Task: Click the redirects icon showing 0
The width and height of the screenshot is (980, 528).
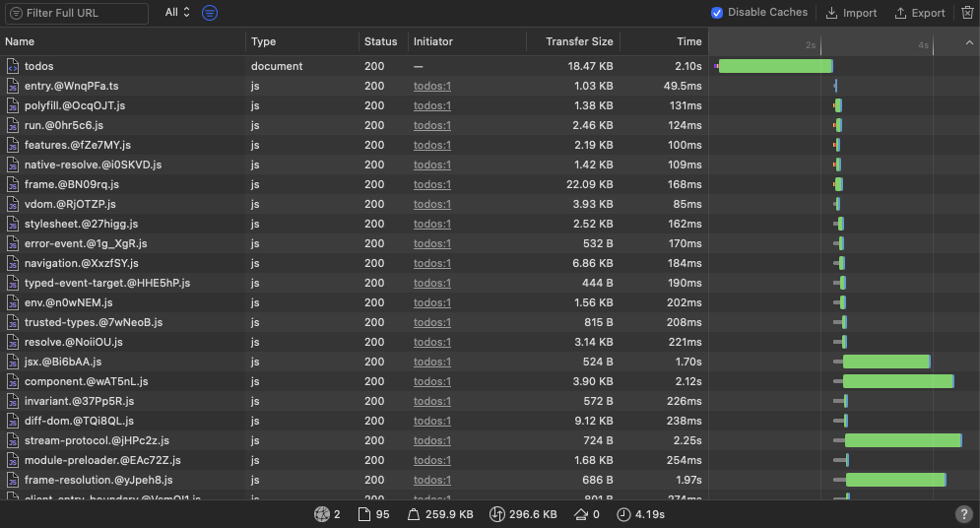Action: [x=581, y=514]
